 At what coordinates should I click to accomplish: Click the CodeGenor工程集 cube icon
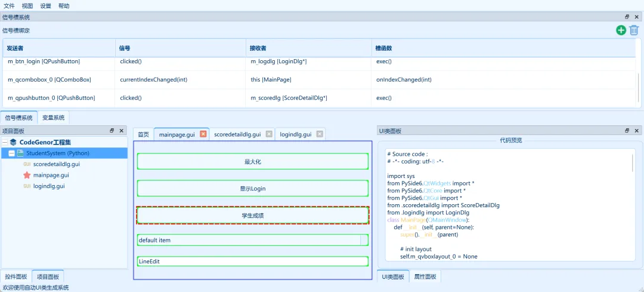[x=13, y=142]
